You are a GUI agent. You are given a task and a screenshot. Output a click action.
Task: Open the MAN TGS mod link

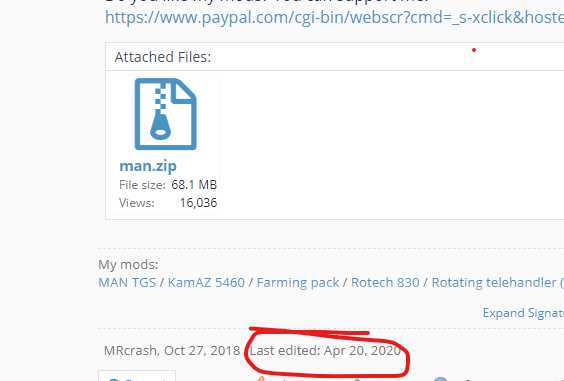[x=127, y=282]
